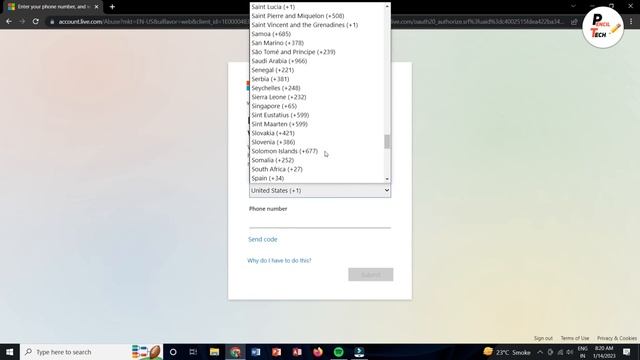Pick Slovenia (+386) country code
This screenshot has height=360, width=640.
click(x=317, y=142)
